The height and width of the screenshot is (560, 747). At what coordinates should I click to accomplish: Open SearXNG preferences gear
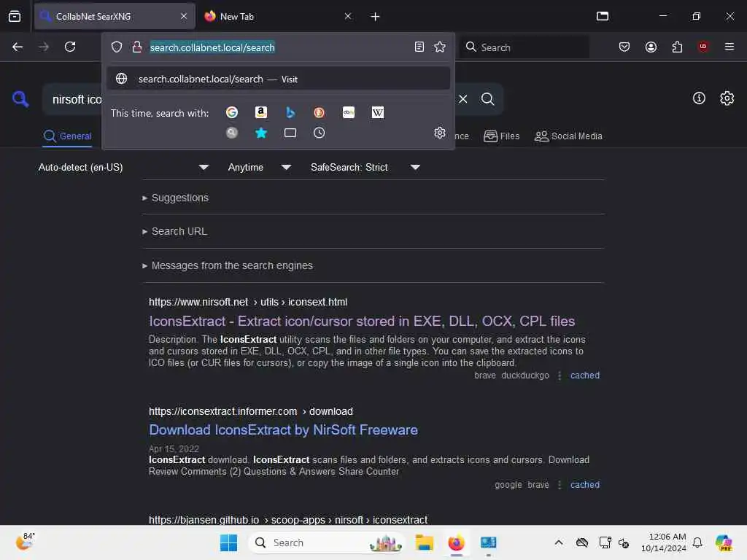727,98
